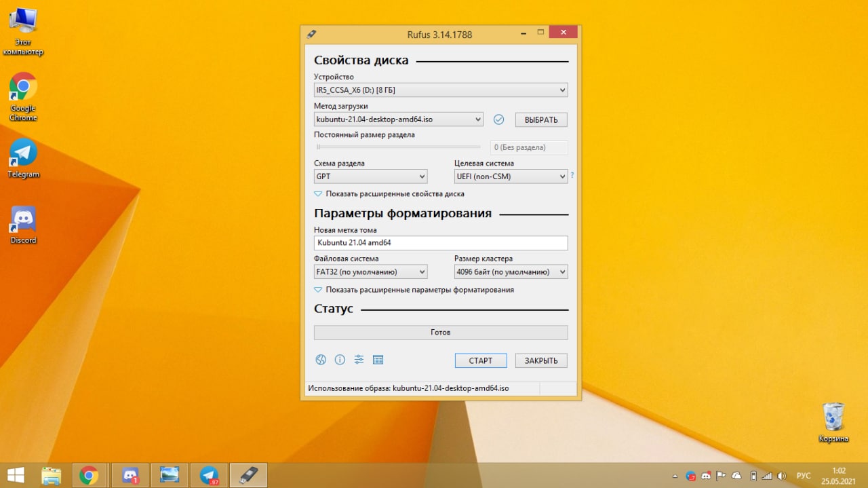Open the boot selection 'Метод загрузки' dropdown

399,119
